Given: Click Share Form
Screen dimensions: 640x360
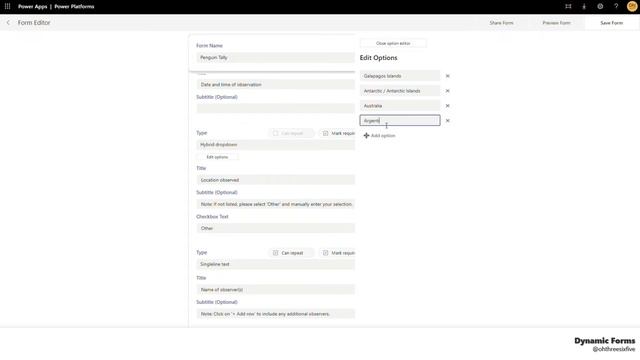Looking at the screenshot, I should click(501, 23).
